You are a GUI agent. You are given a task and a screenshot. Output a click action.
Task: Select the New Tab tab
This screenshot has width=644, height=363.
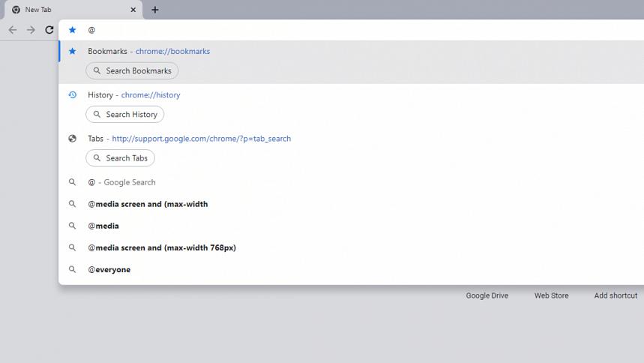point(74,10)
